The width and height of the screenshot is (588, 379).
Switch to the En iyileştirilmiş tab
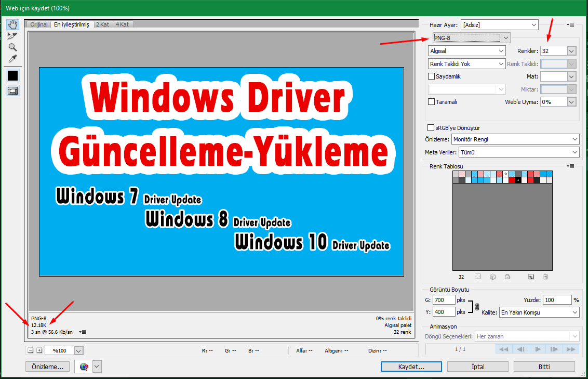[72, 24]
